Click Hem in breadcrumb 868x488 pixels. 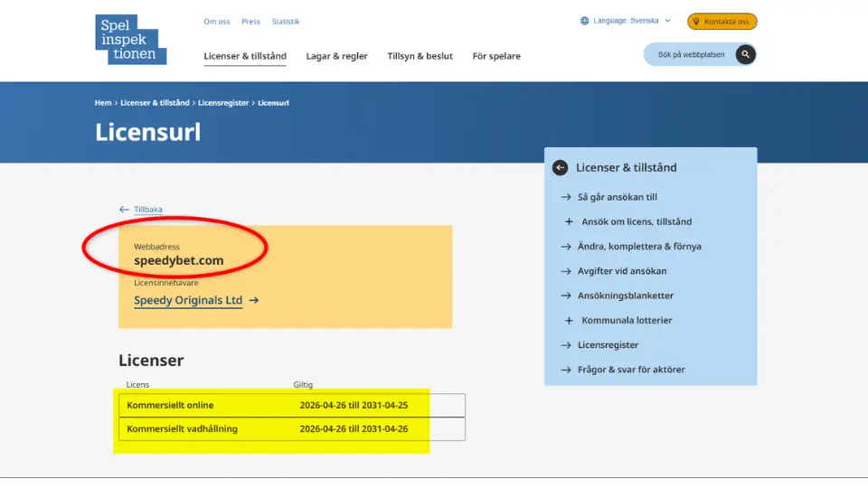tap(103, 103)
